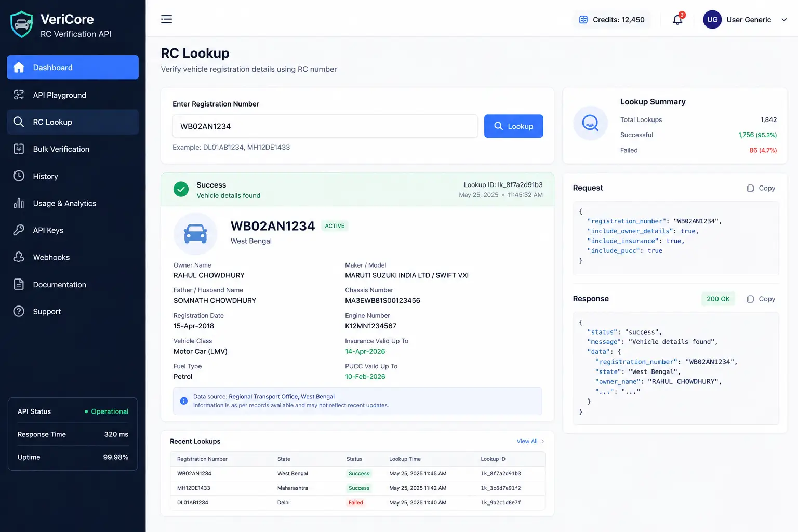Image resolution: width=798 pixels, height=532 pixels.
Task: Click the data source info icon
Action: point(183,401)
